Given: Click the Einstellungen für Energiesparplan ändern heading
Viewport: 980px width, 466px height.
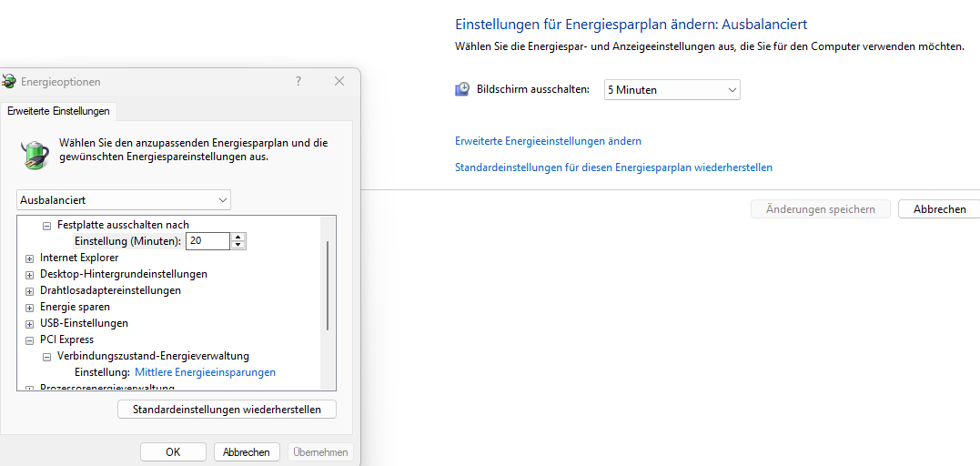Looking at the screenshot, I should [631, 25].
